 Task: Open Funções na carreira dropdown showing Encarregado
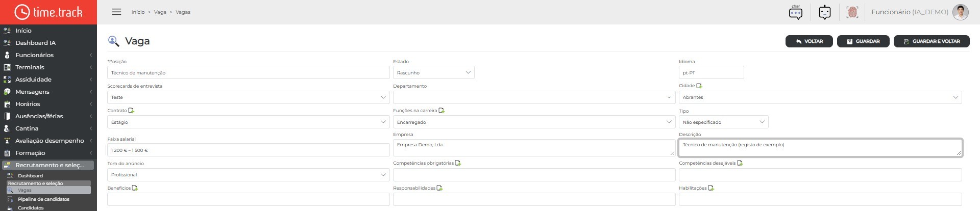click(534, 122)
